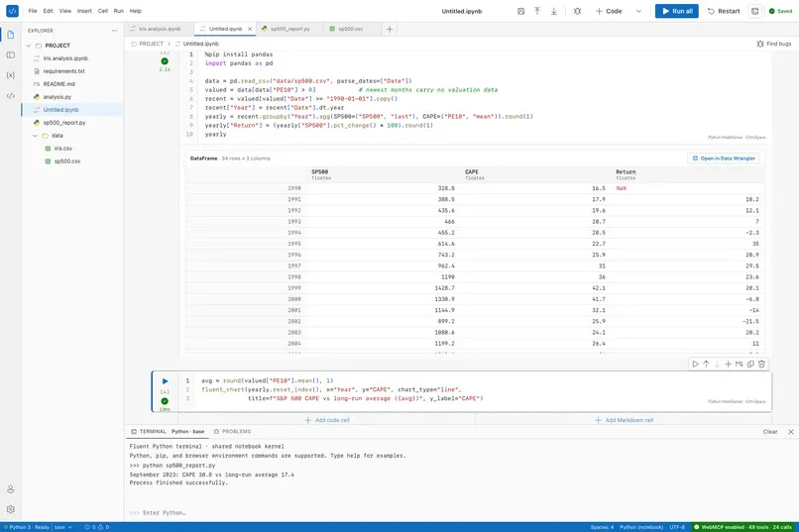Switch to the PROBLEMS tab
This screenshot has height=532, width=799.
click(232, 432)
